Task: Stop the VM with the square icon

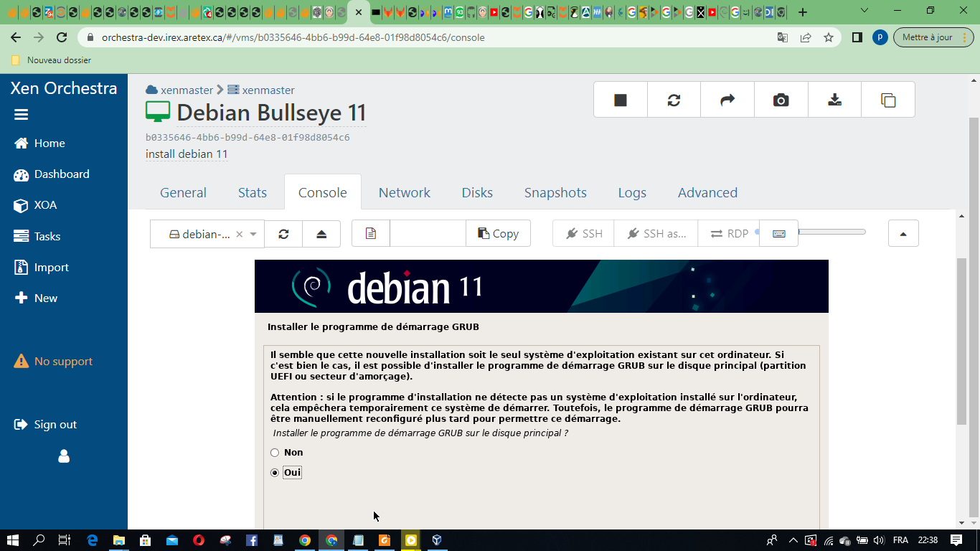Action: pos(621,100)
